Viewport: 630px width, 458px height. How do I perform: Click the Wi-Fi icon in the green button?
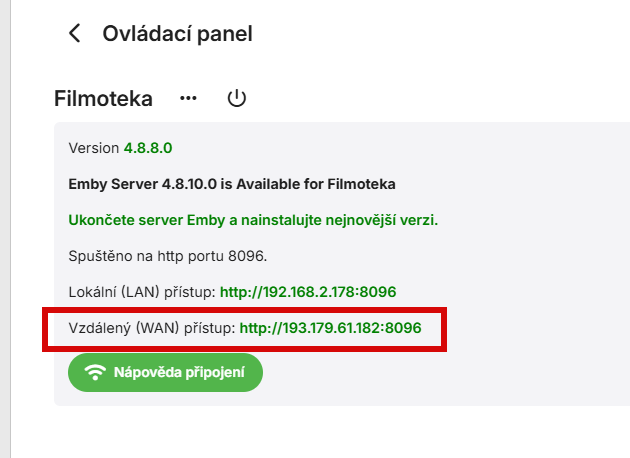[96, 372]
